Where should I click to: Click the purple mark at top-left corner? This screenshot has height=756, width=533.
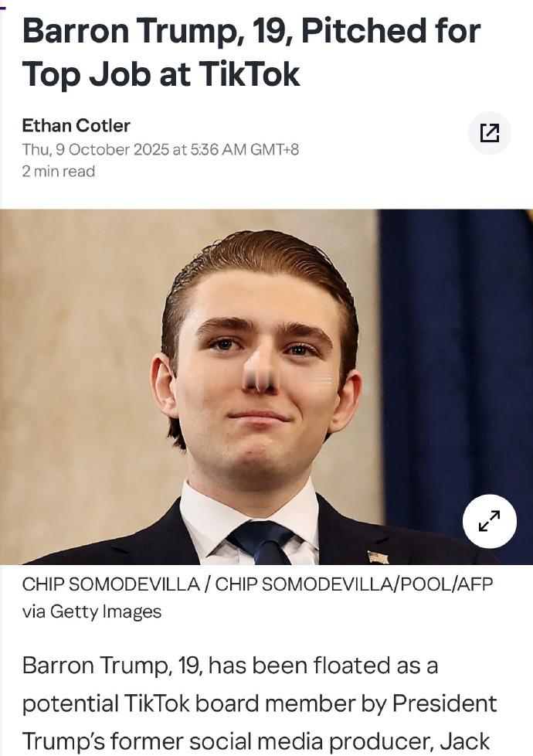coord(2,7)
